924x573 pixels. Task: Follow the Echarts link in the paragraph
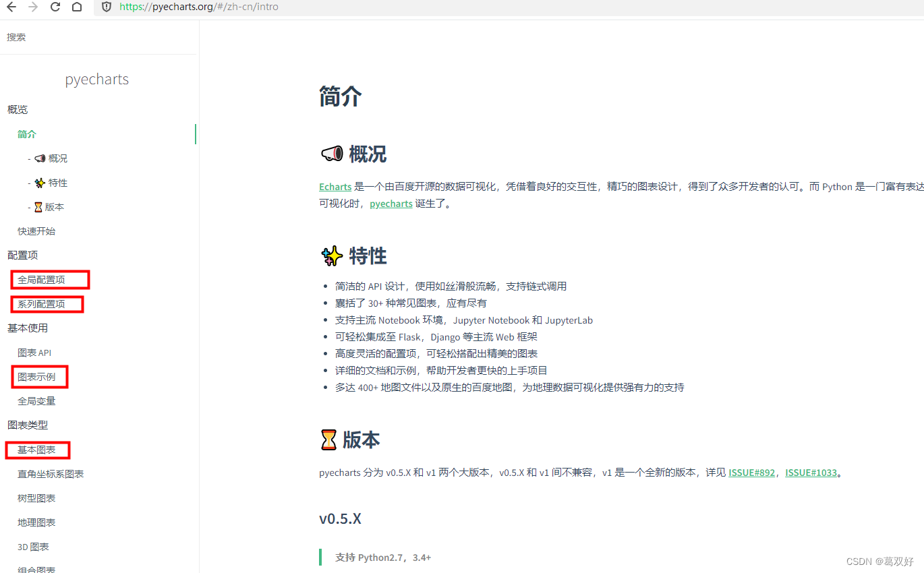point(335,187)
